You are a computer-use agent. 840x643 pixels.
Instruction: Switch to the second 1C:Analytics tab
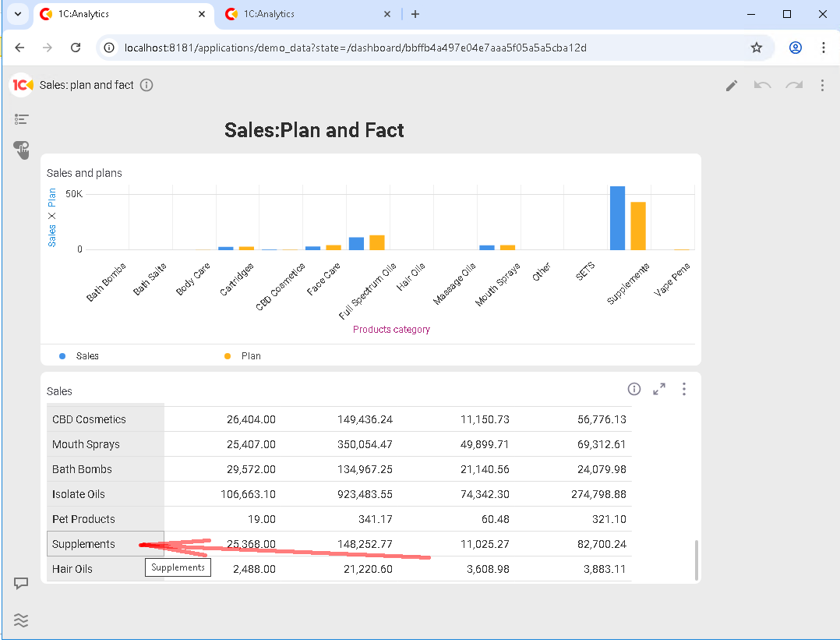(304, 14)
